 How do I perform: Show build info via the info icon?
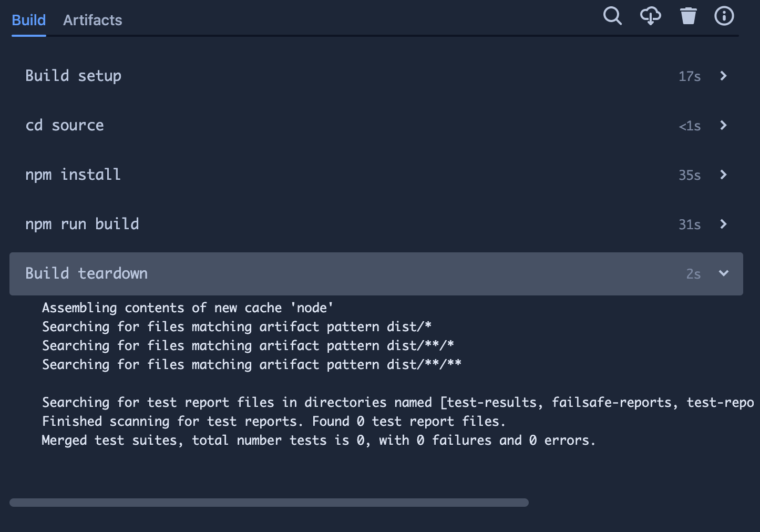coord(724,16)
